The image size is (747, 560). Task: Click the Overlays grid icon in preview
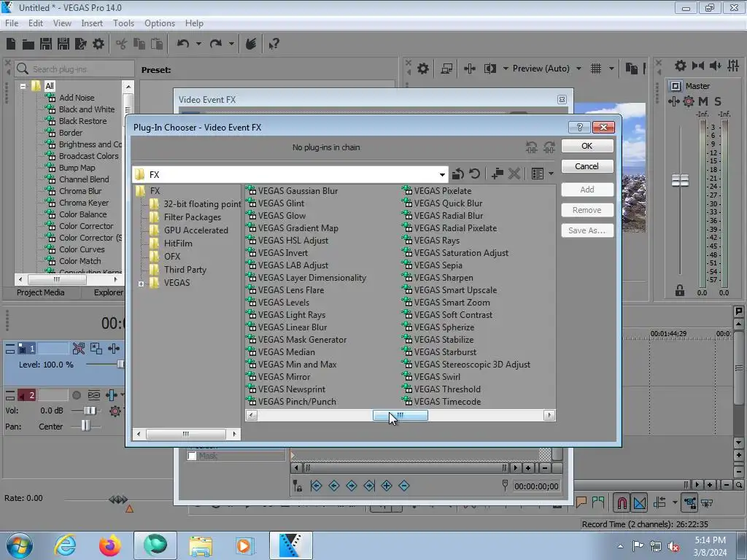click(595, 69)
